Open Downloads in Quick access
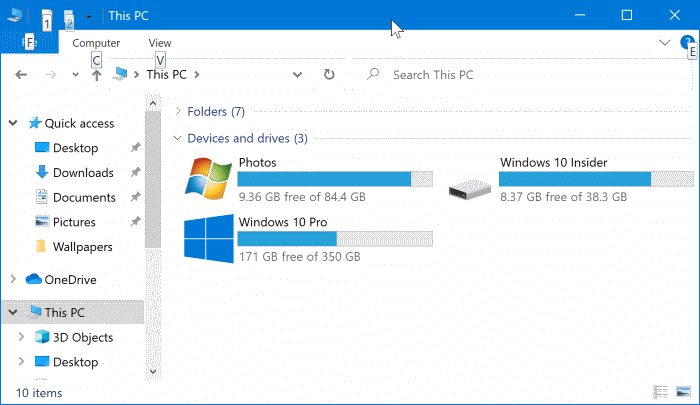 tap(83, 172)
